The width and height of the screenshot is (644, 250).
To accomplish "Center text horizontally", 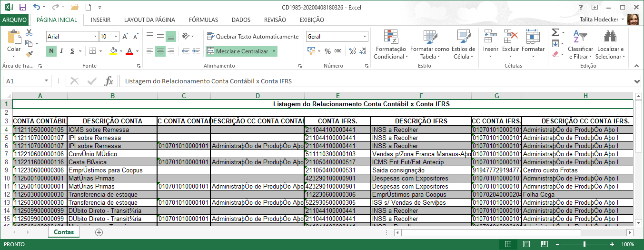I will 160,51.
